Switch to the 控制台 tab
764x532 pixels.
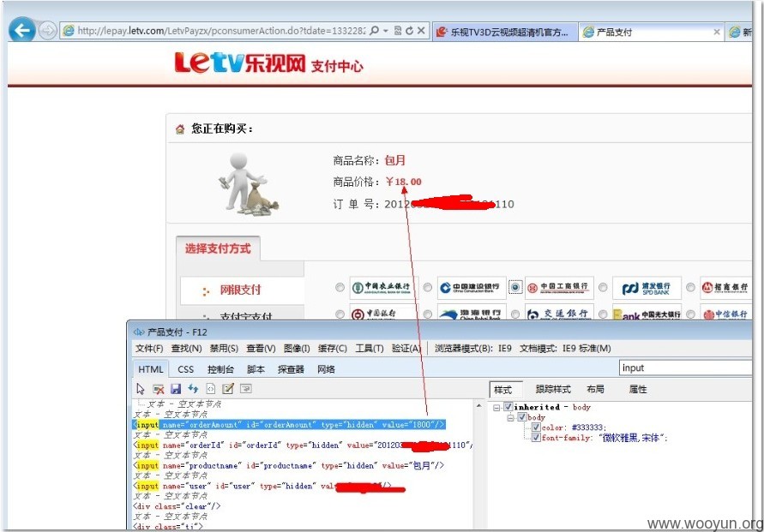220,369
